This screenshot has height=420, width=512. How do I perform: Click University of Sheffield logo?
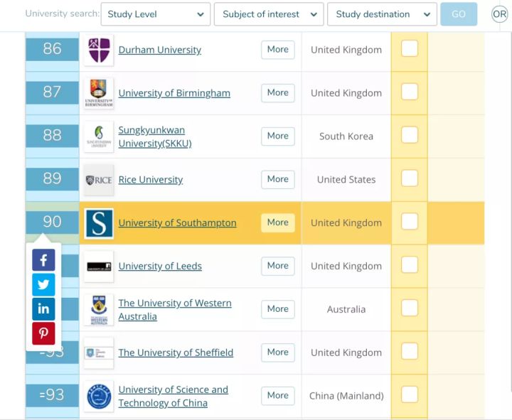pos(99,352)
